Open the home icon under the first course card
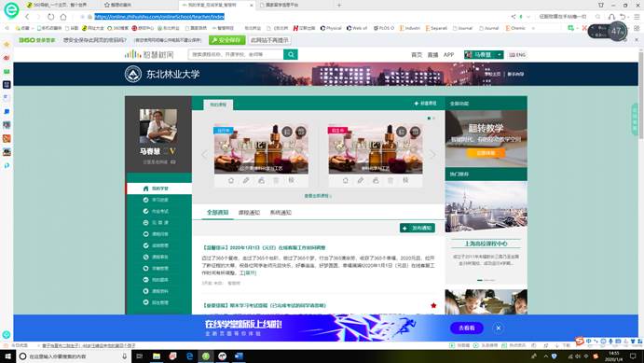 [x=231, y=180]
